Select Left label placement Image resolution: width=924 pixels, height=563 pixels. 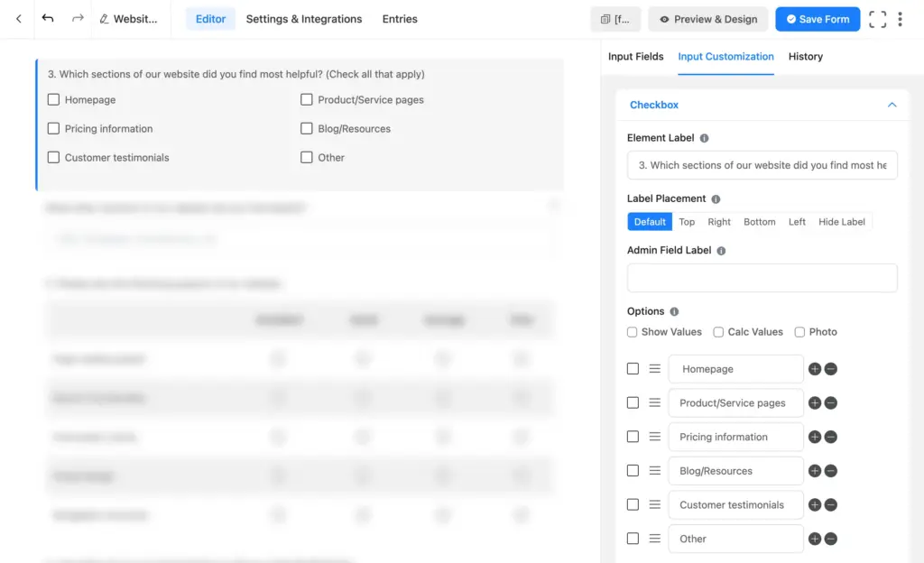[x=797, y=222]
